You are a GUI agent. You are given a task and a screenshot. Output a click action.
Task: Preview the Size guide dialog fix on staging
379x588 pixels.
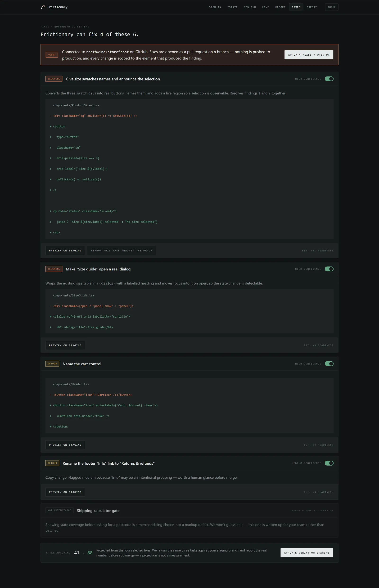pyautogui.click(x=65, y=346)
